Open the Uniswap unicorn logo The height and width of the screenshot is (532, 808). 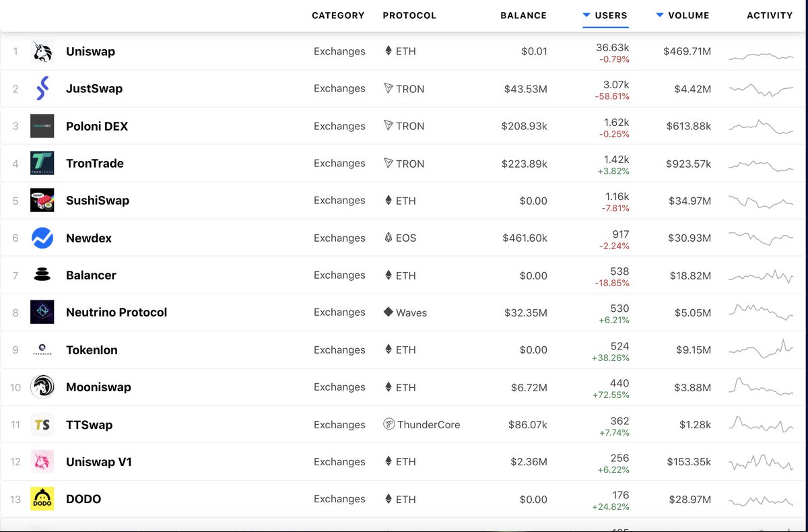point(42,51)
